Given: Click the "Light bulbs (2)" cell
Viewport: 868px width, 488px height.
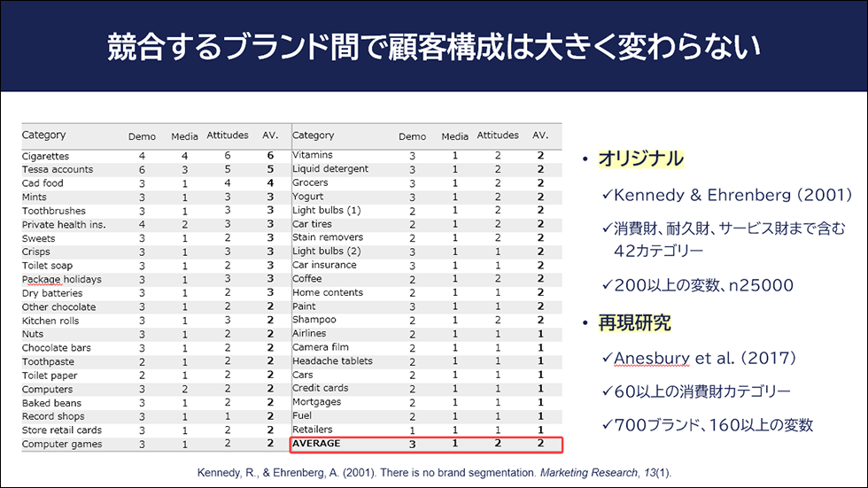Looking at the screenshot, I should (x=327, y=252).
